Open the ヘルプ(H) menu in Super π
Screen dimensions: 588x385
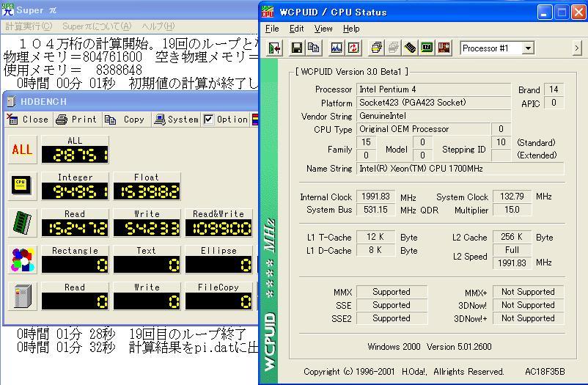158,26
